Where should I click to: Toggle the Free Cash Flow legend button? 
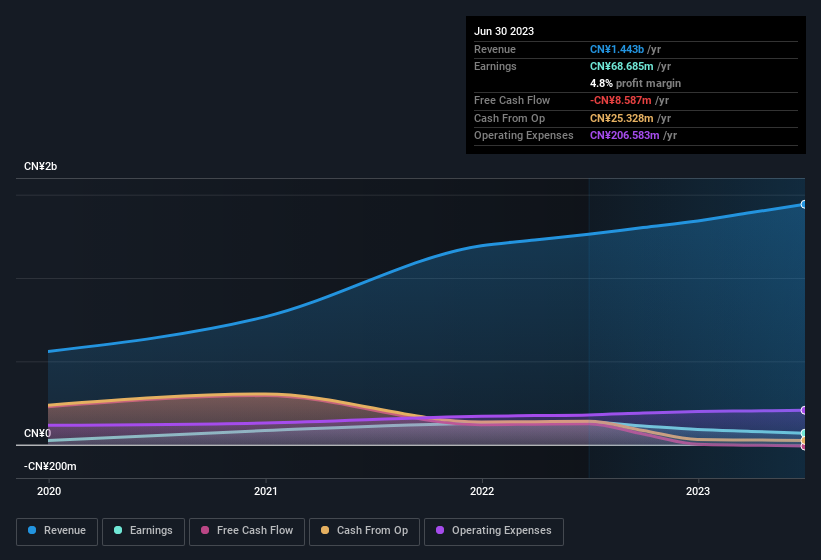click(247, 531)
